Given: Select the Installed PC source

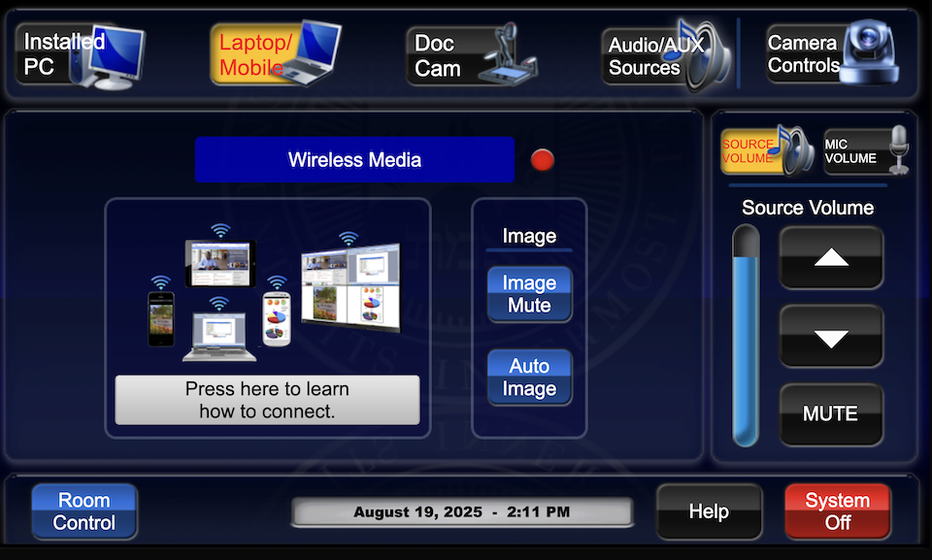Looking at the screenshot, I should click(x=80, y=55).
